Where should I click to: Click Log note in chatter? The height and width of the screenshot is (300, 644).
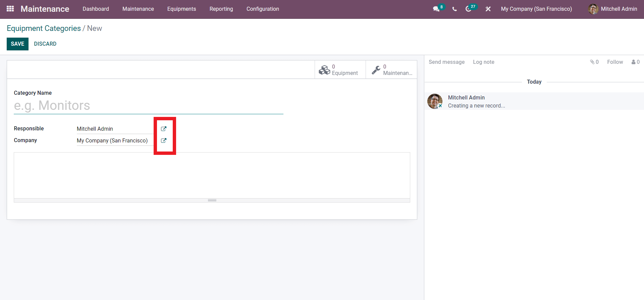click(x=484, y=62)
